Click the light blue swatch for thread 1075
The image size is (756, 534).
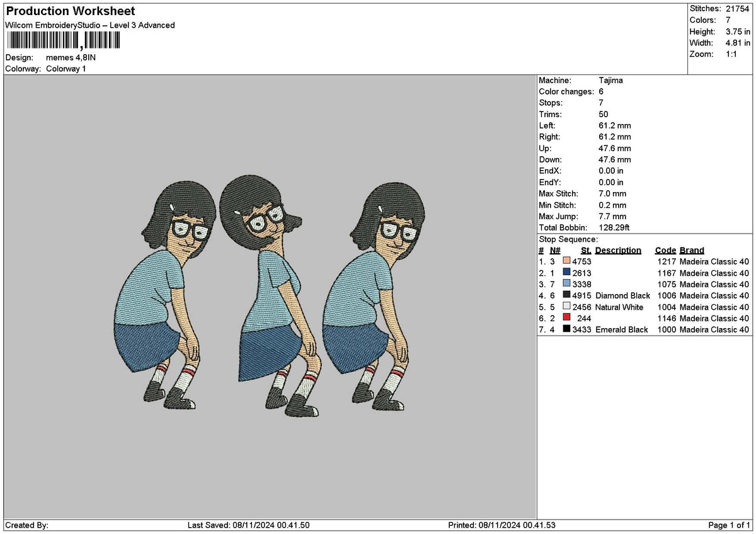point(566,283)
